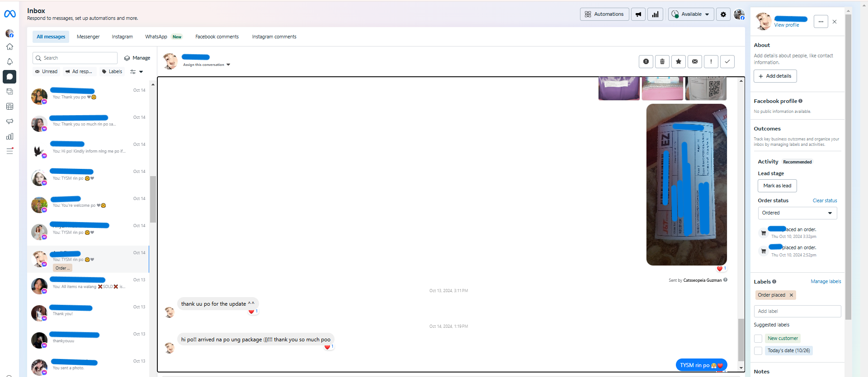
Task: Switch to the Messenger tab
Action: click(x=88, y=37)
